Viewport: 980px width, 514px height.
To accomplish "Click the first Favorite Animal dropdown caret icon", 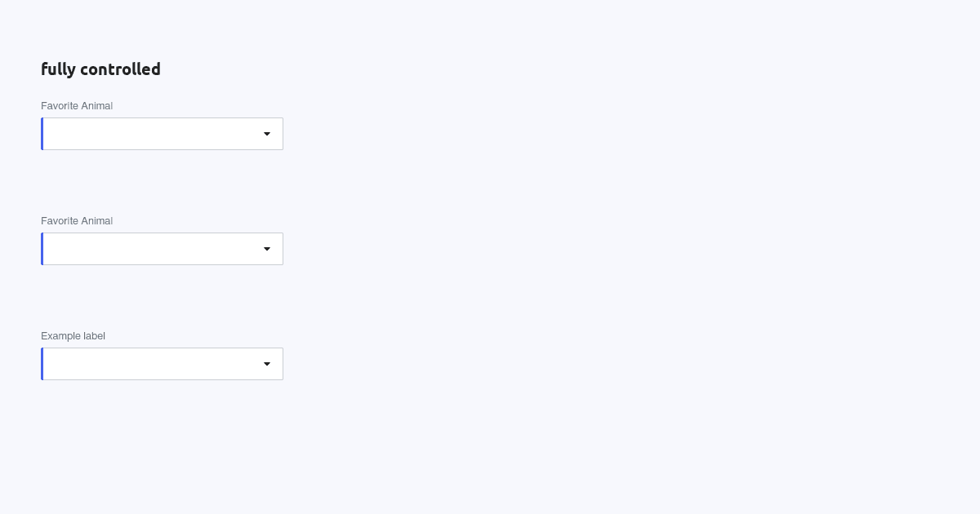I will click(x=267, y=134).
